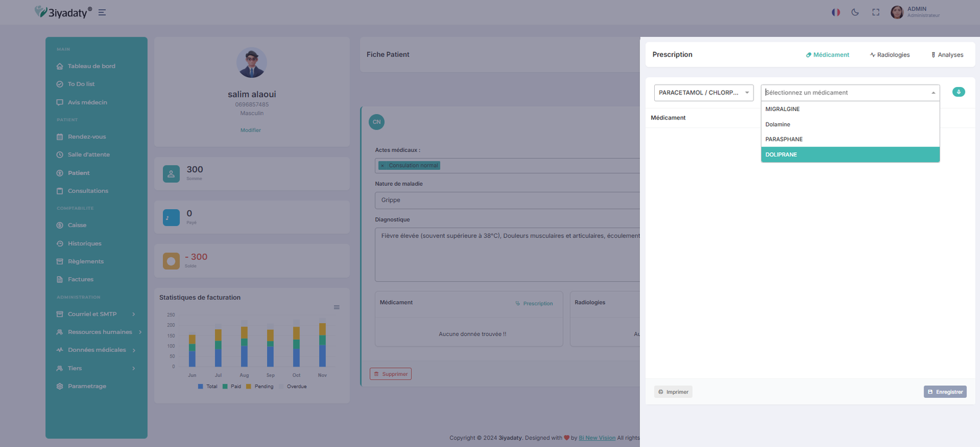
Task: Click the Sélectionnez un médicament search field
Action: [845, 93]
